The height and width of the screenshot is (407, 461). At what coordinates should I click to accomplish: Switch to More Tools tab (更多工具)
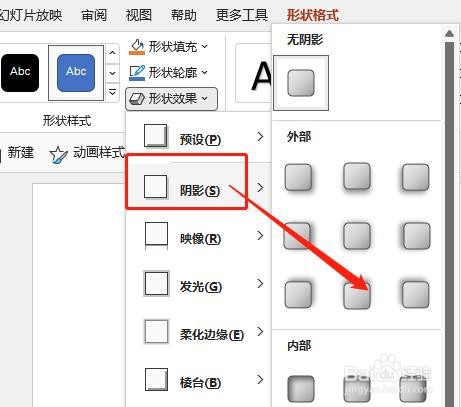click(242, 15)
